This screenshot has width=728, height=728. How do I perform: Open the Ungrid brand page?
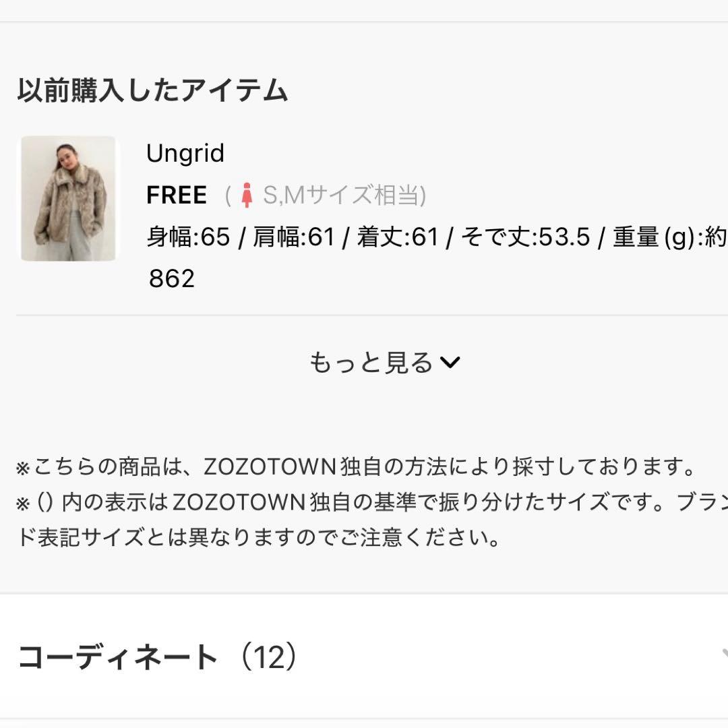(185, 154)
